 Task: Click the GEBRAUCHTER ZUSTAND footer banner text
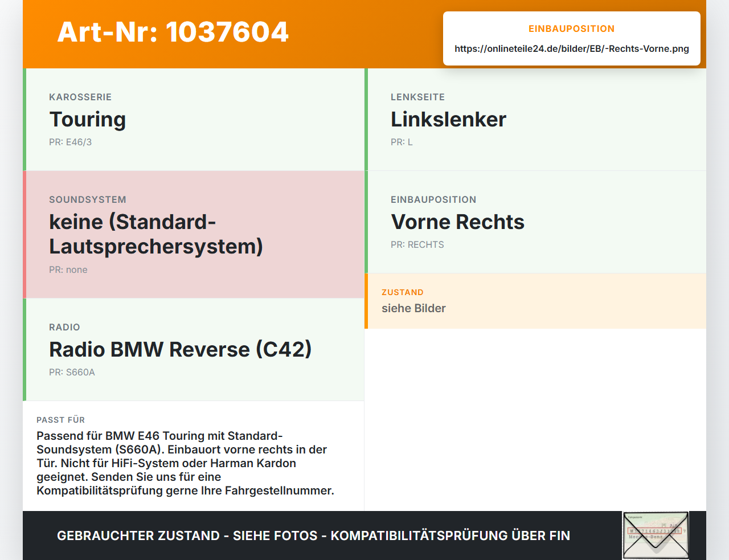click(x=313, y=536)
